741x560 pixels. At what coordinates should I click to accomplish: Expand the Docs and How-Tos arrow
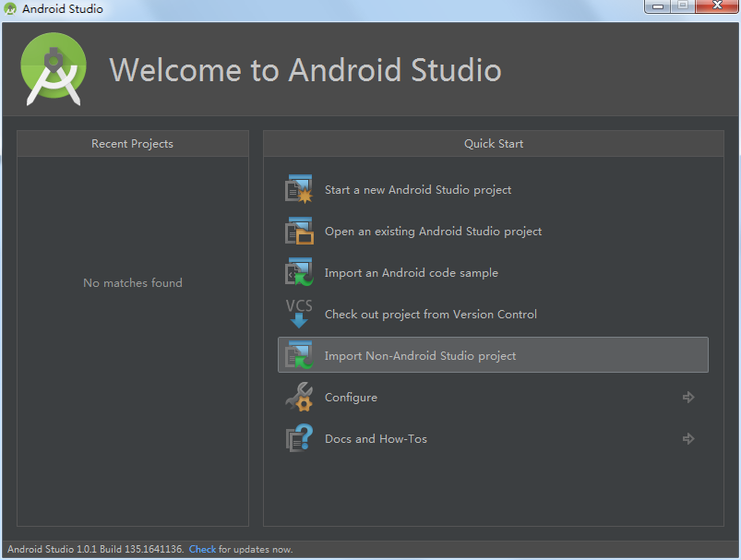coord(688,438)
